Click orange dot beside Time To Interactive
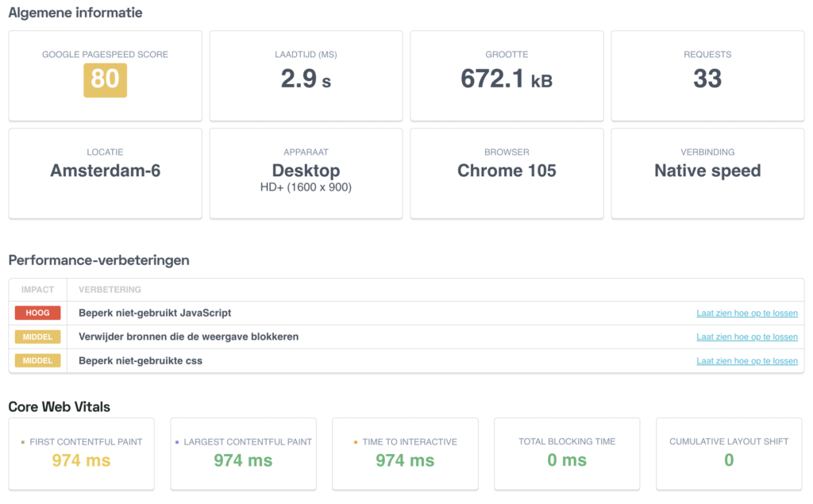Image resolution: width=813 pixels, height=504 pixels. coord(356,442)
